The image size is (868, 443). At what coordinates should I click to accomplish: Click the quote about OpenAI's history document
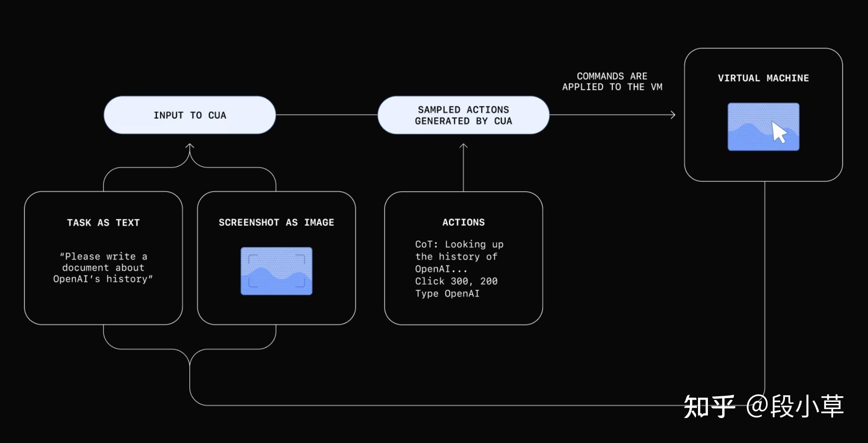coord(103,267)
